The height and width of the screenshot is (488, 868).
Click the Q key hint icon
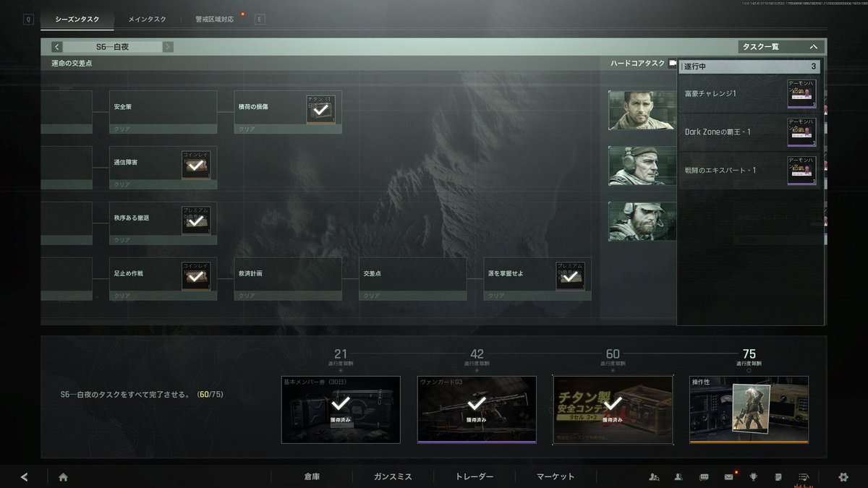coord(28,20)
